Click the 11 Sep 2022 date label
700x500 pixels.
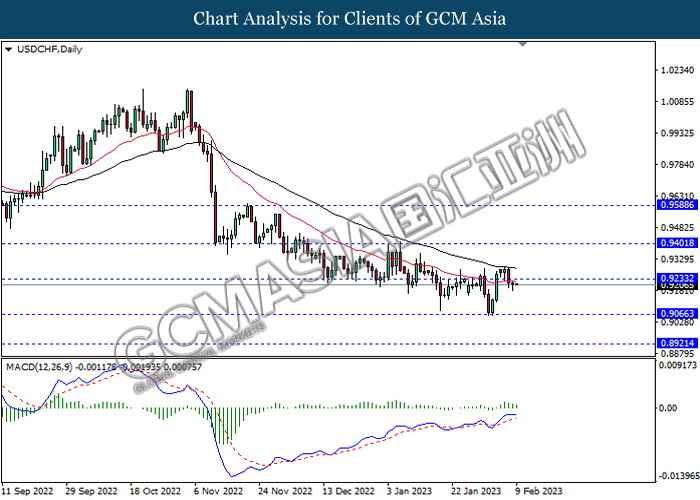pos(28,491)
